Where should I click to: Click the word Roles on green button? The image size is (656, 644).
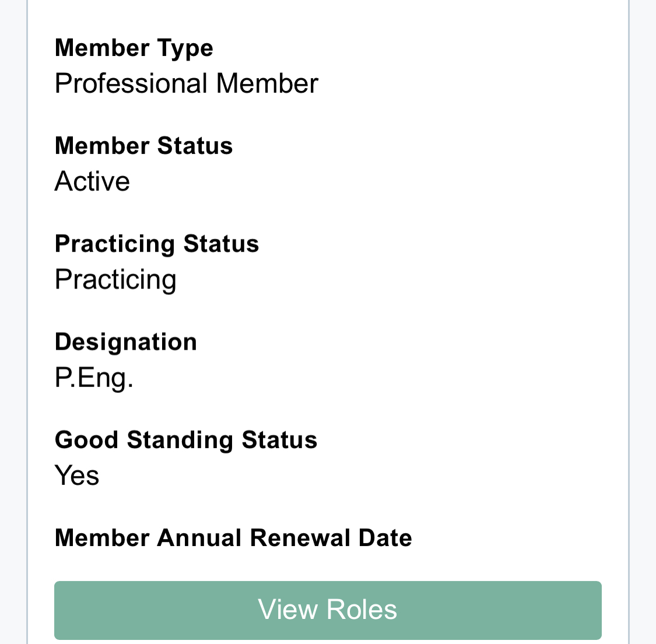[x=362, y=610]
